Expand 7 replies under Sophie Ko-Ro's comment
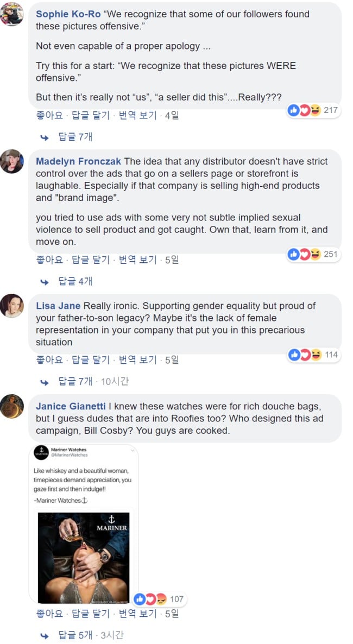Viewport: 353px width, 644px height. pyautogui.click(x=74, y=137)
